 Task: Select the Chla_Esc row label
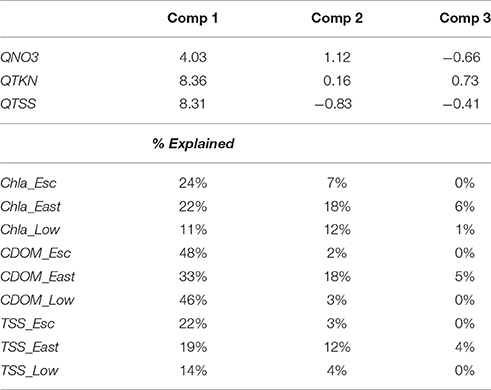click(x=28, y=183)
